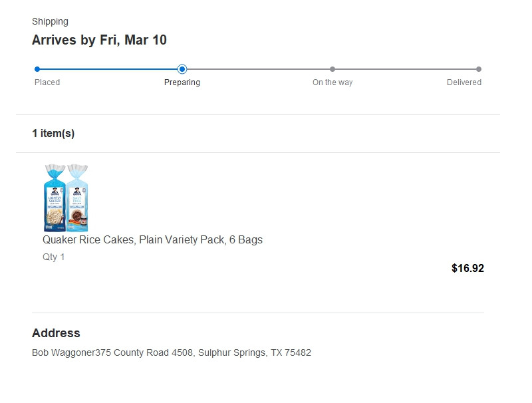Image resolution: width=532 pixels, height=403 pixels.
Task: Click the Salt Free rice cake bag
Action: (x=77, y=198)
